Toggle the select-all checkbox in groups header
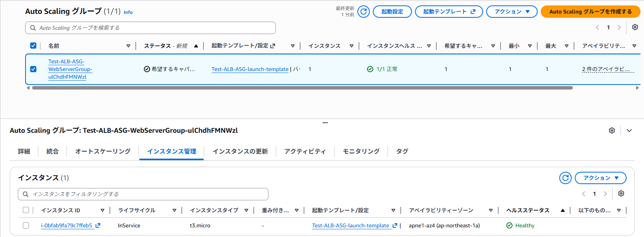This screenshot has height=237, width=644. pyautogui.click(x=33, y=46)
